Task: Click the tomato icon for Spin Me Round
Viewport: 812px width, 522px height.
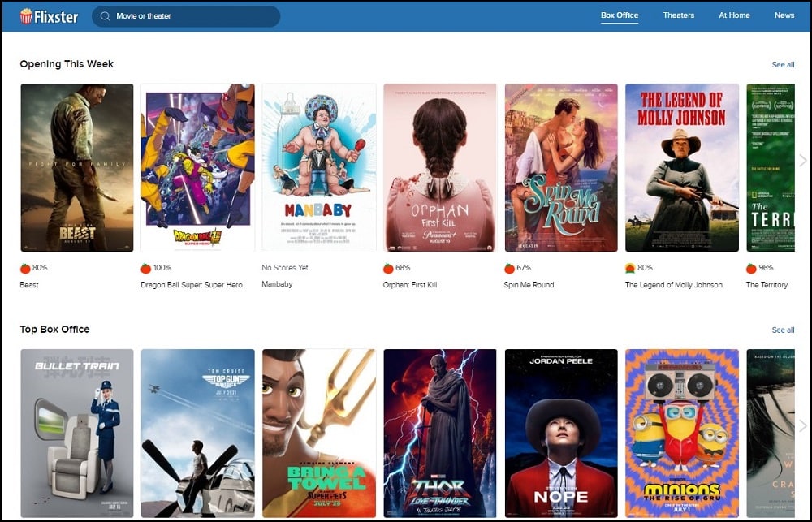Action: tap(510, 268)
